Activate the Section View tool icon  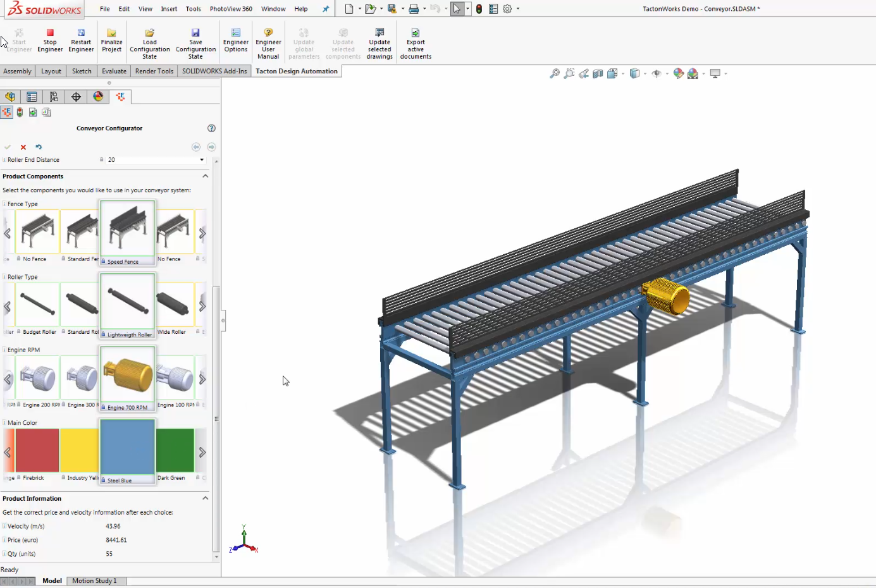tap(598, 73)
